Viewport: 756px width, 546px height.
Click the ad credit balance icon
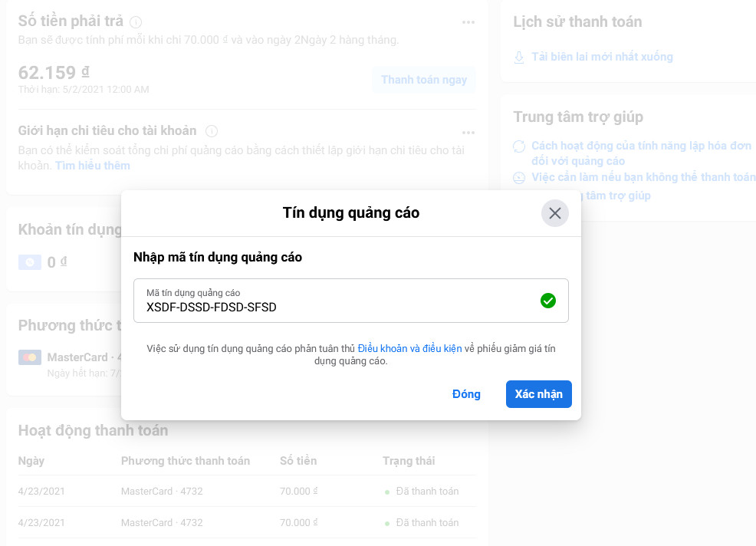click(x=30, y=262)
